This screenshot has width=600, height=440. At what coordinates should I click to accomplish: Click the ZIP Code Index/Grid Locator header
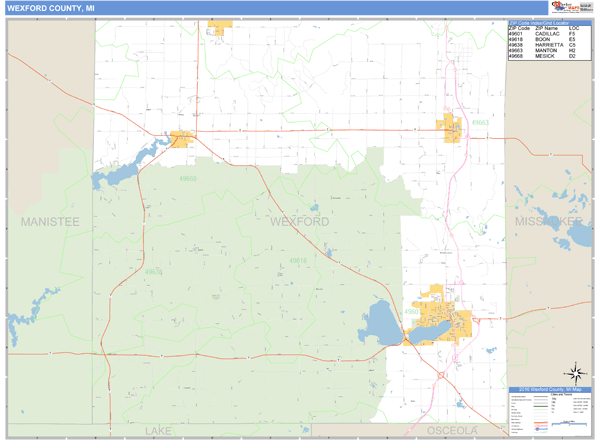pyautogui.click(x=549, y=21)
